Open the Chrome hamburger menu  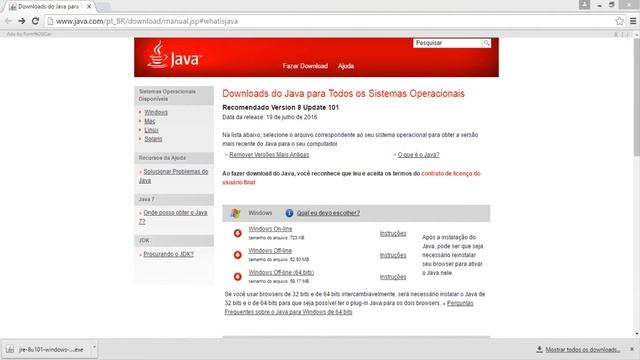point(633,21)
